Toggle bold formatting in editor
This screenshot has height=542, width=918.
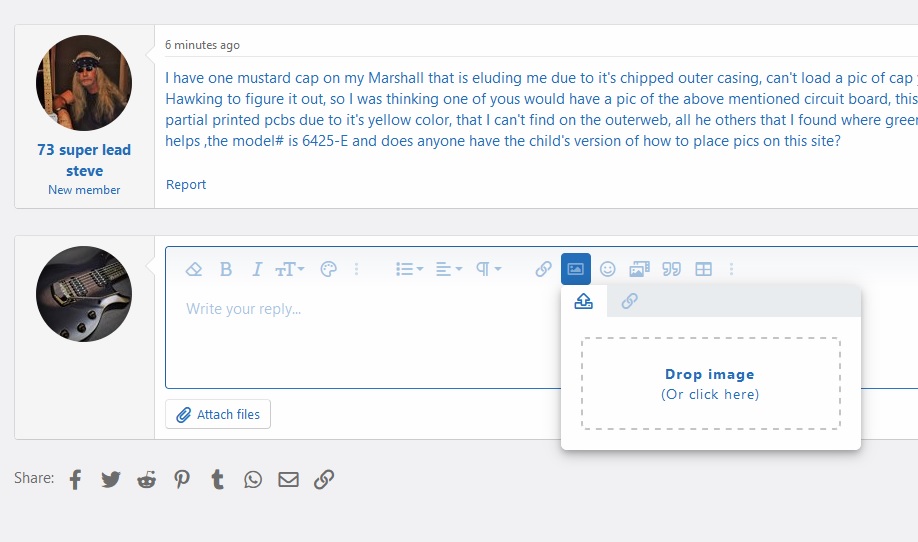[226, 269]
